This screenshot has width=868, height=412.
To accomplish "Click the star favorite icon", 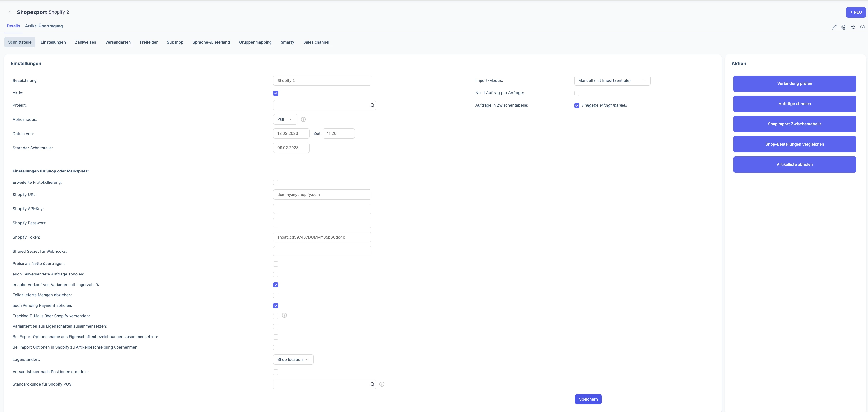I will [853, 27].
